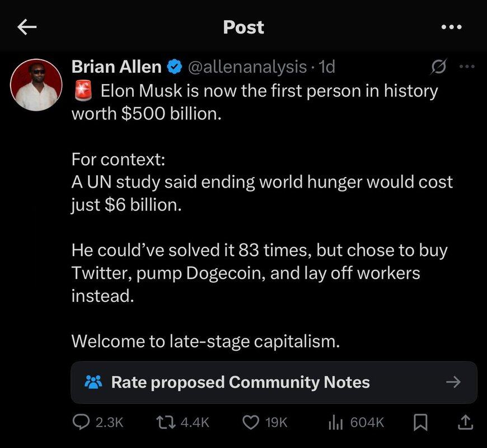Viewport: 487px width, 448px height.
Task: Open the post's three-dot more menu
Action: pyautogui.click(x=466, y=67)
